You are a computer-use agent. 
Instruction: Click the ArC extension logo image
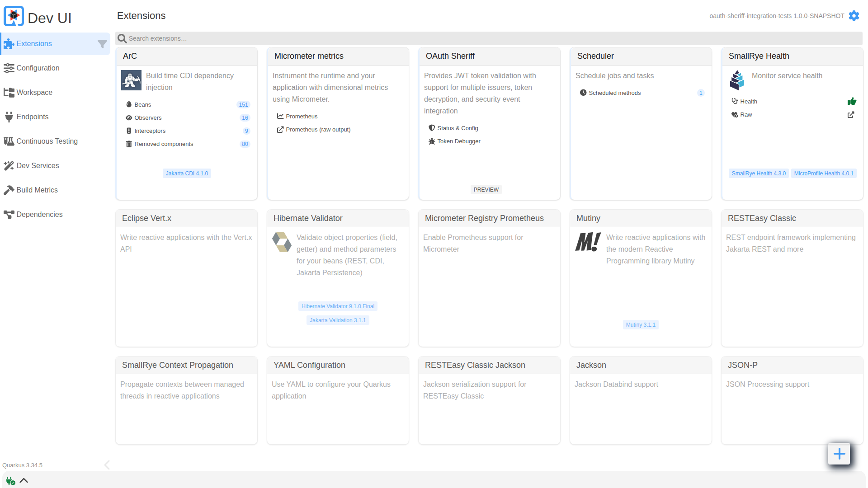[131, 80]
